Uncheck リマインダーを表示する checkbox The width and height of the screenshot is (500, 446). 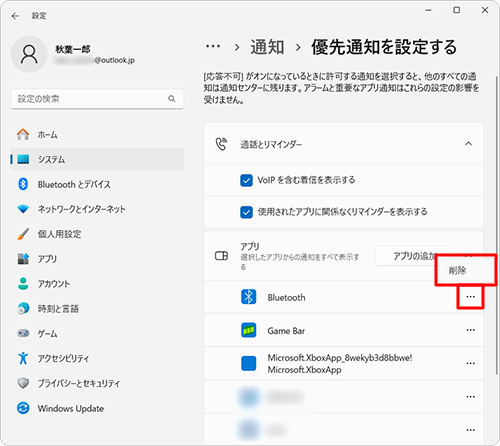tap(246, 212)
